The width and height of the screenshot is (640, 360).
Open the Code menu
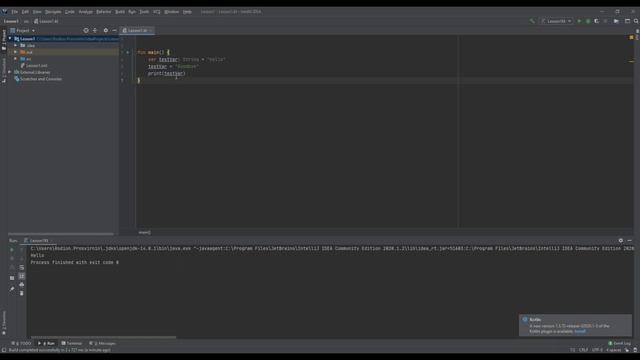(70, 12)
